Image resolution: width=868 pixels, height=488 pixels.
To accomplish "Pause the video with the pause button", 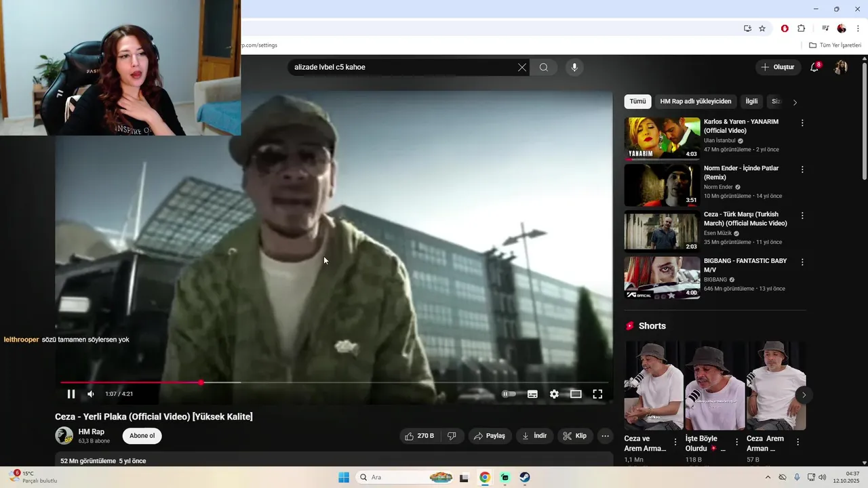I will tap(71, 394).
